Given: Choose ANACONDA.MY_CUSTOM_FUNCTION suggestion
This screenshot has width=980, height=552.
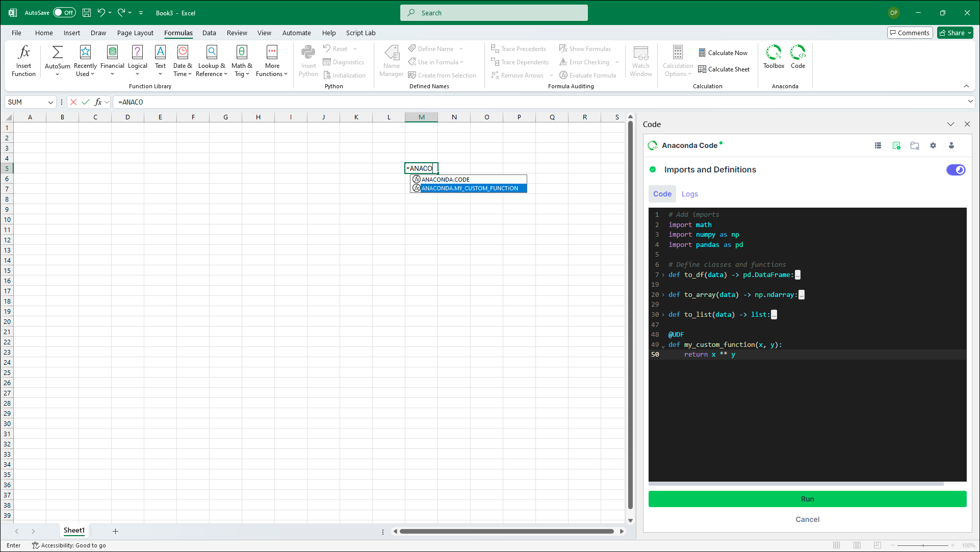Looking at the screenshot, I should 469,188.
